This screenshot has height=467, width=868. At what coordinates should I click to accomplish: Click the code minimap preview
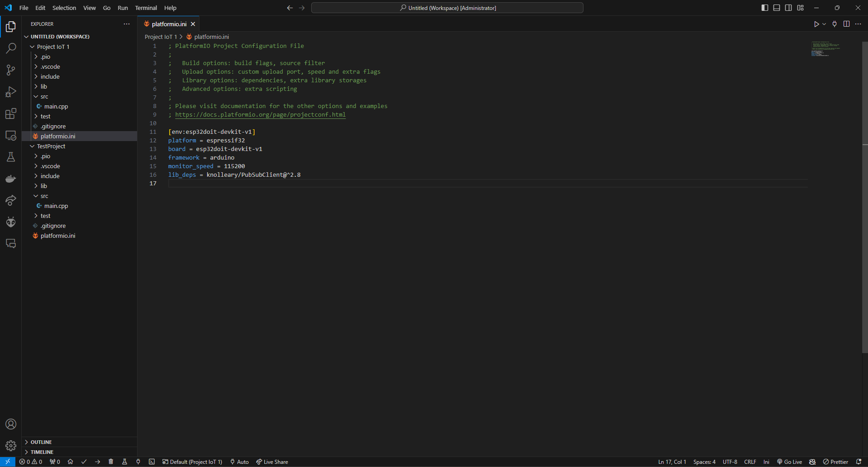pos(825,48)
